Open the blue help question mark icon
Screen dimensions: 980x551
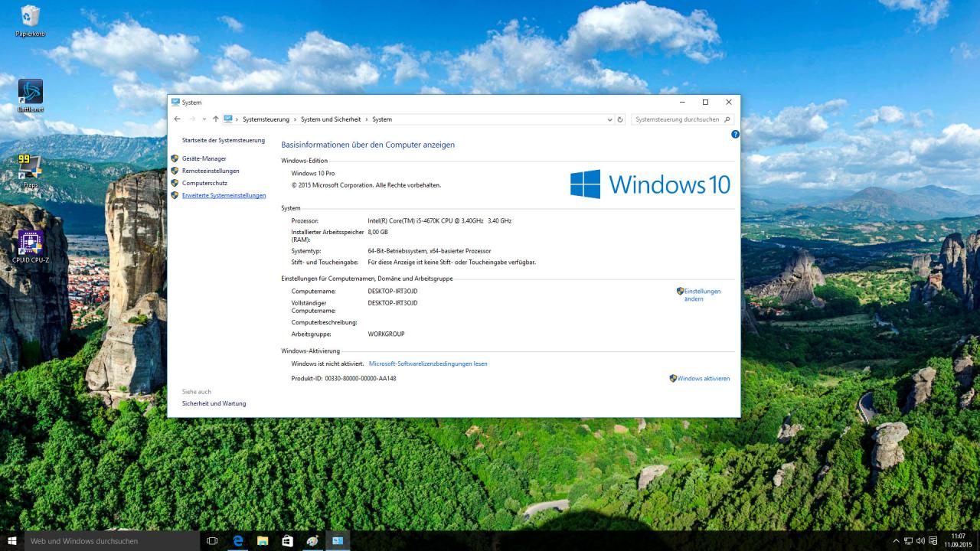(735, 134)
